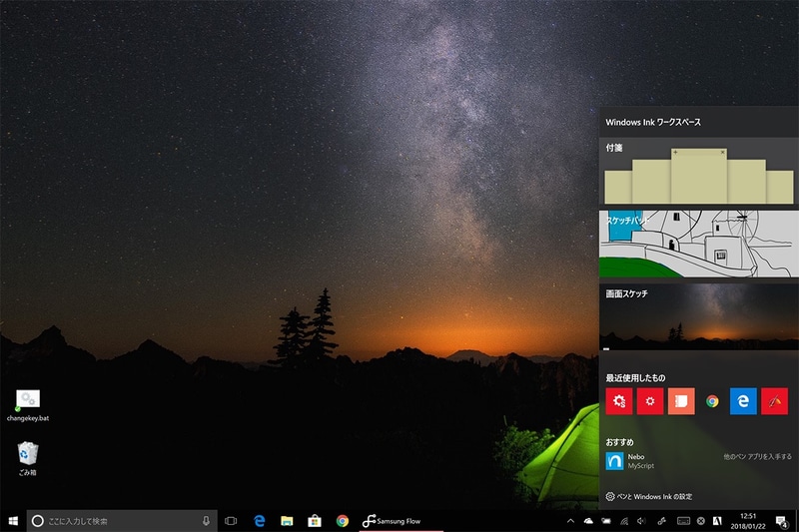Open the clock showing 12:51 and 2018/01/22
The width and height of the screenshot is (799, 532).
pyautogui.click(x=748, y=521)
